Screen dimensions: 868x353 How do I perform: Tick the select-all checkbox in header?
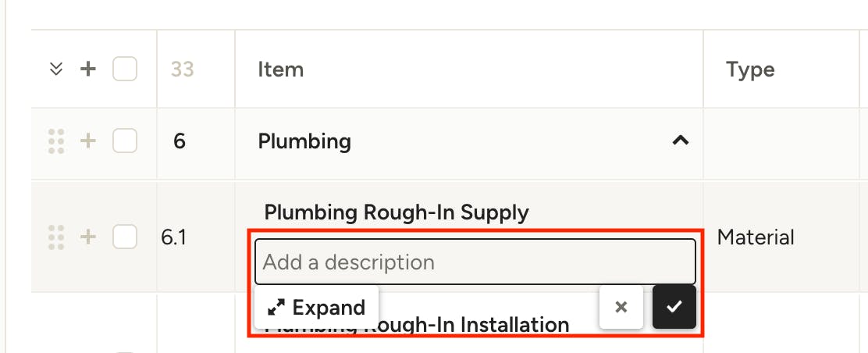pyautogui.click(x=125, y=70)
